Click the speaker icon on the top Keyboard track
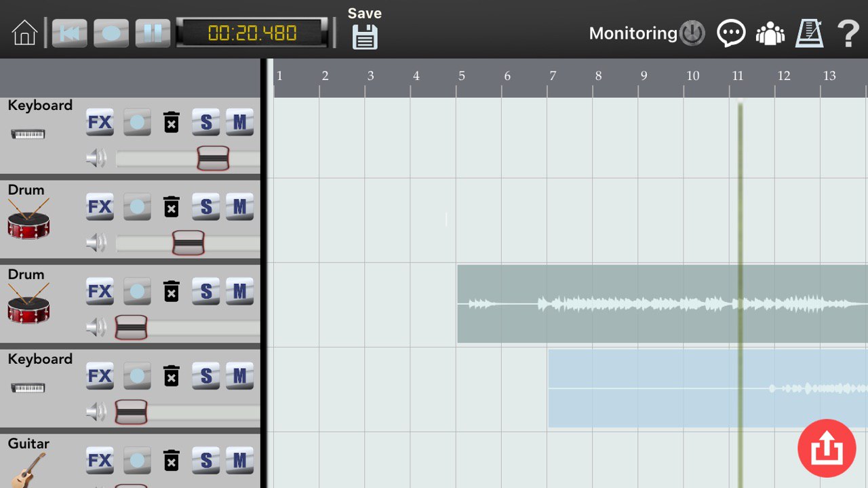 tap(96, 159)
